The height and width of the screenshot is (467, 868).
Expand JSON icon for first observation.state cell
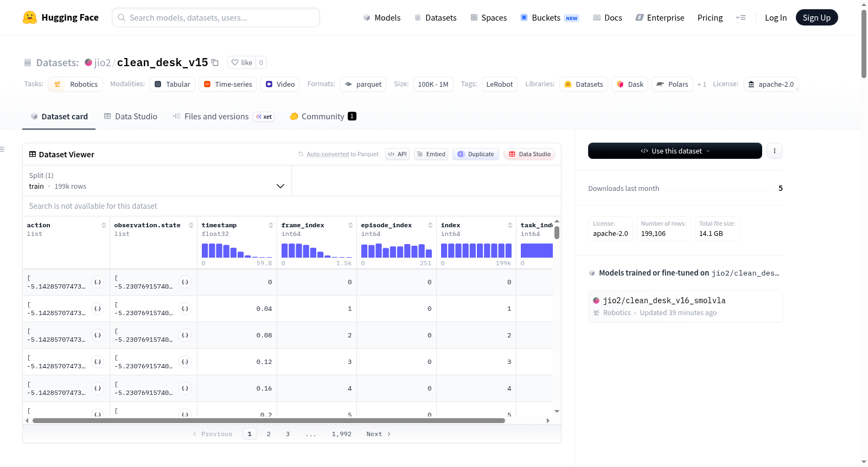[185, 282]
